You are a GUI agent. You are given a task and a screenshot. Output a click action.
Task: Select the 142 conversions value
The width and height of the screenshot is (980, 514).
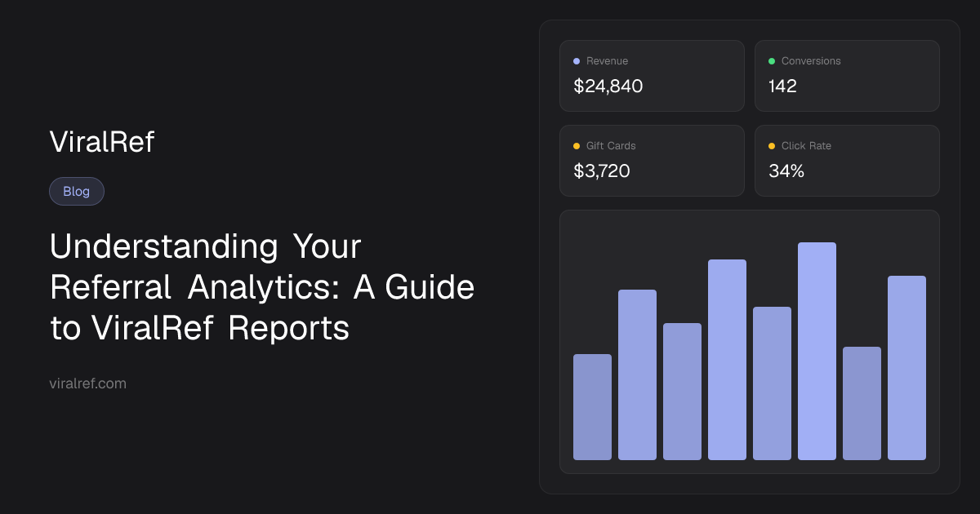(782, 86)
